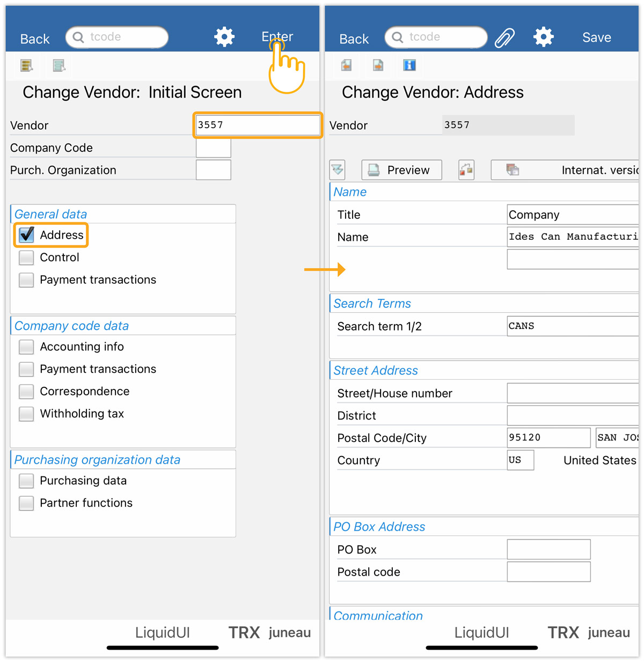Tap the Save button
Image resolution: width=644 pixels, height=662 pixels.
coord(596,38)
